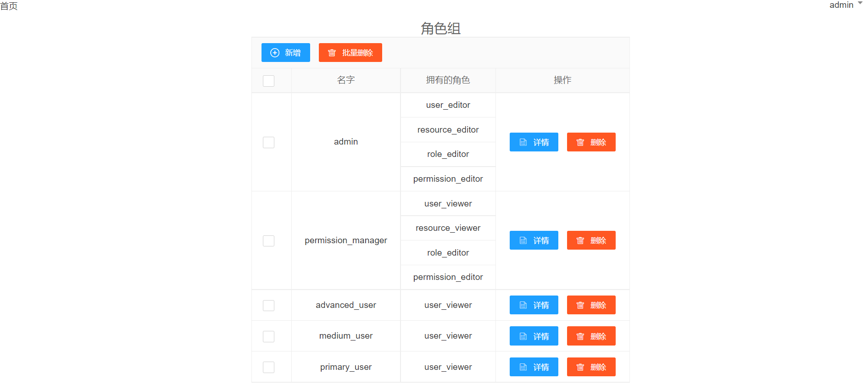This screenshot has width=868, height=385.
Task: Click user_viewer role in primary_user row
Action: 448,367
